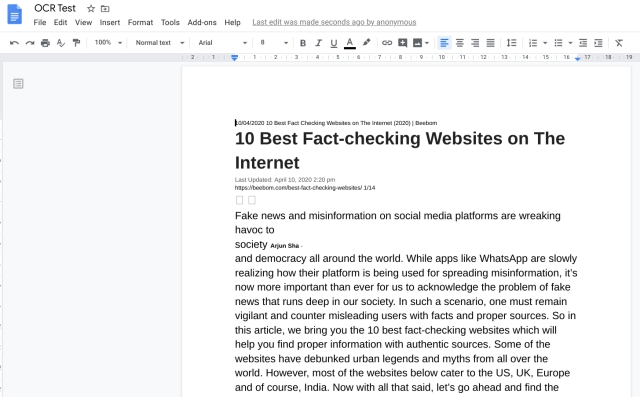Print the document
Screen dimensions: 640x397
coord(45,42)
